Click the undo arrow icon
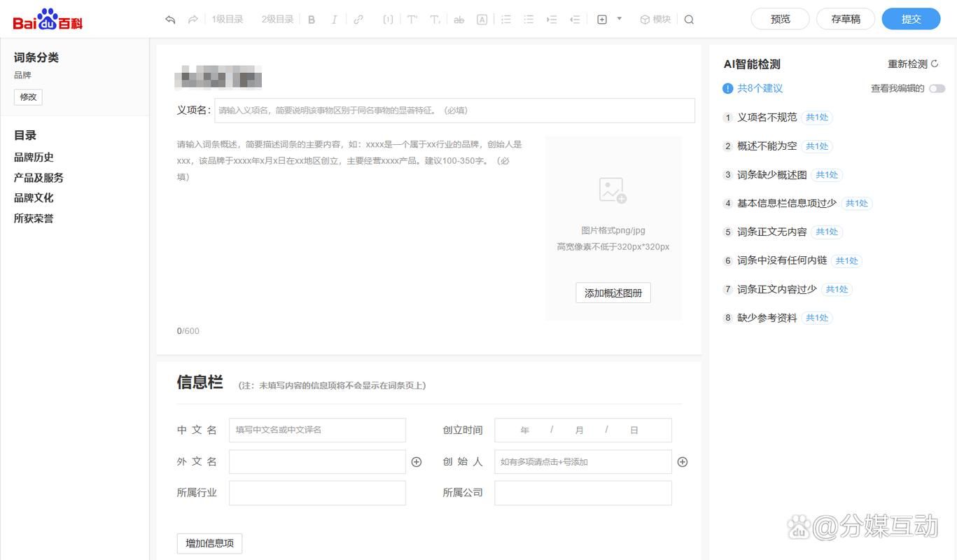 point(170,20)
